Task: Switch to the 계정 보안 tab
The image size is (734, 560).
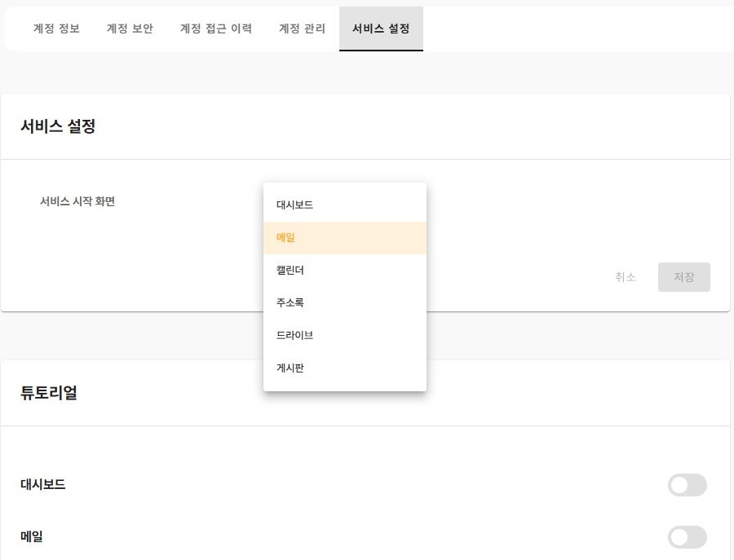Action: 130,29
